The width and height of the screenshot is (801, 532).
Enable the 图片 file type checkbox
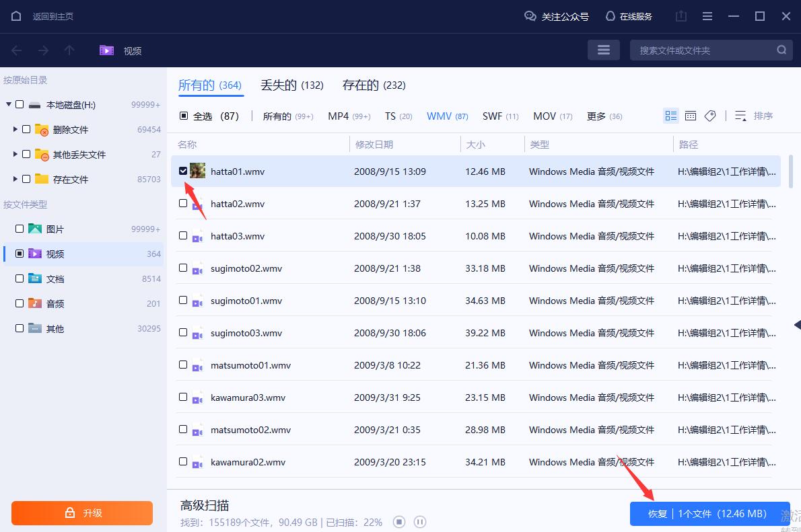coord(19,228)
